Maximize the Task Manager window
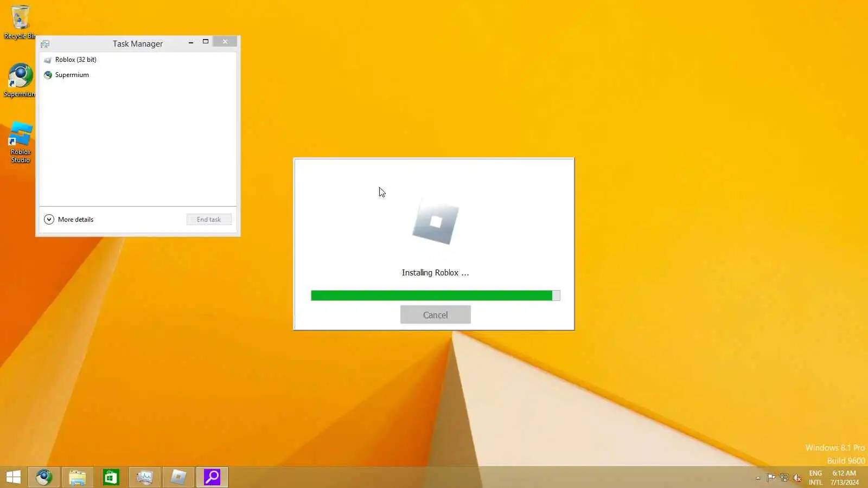This screenshot has height=488, width=868. click(206, 42)
